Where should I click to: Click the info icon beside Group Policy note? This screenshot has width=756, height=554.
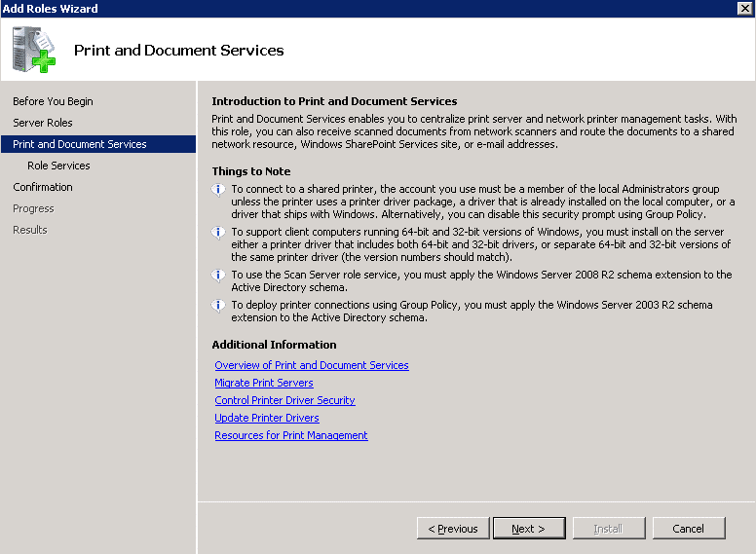pos(218,306)
